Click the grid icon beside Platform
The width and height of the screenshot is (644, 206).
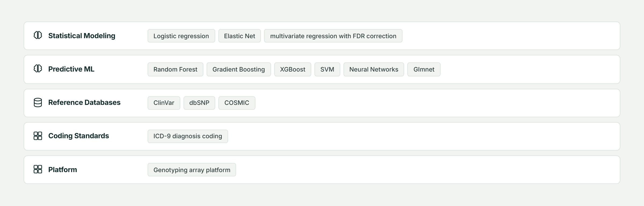38,169
